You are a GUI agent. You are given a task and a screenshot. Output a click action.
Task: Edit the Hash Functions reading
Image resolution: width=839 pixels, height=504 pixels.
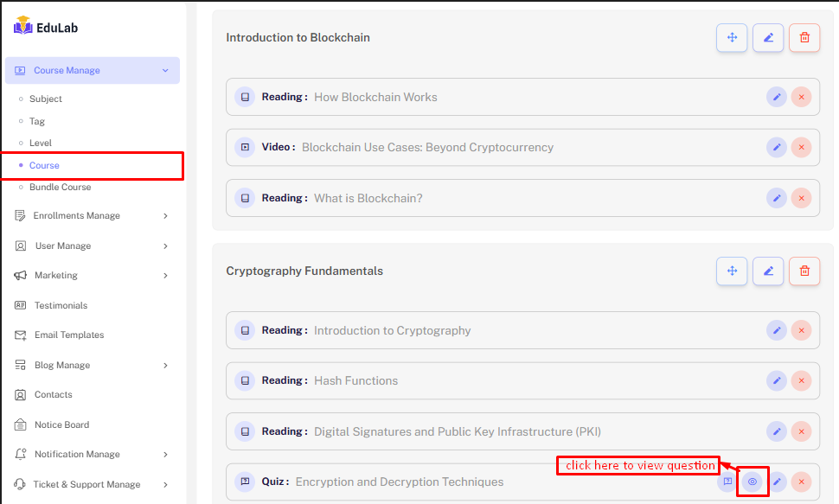[x=777, y=381]
